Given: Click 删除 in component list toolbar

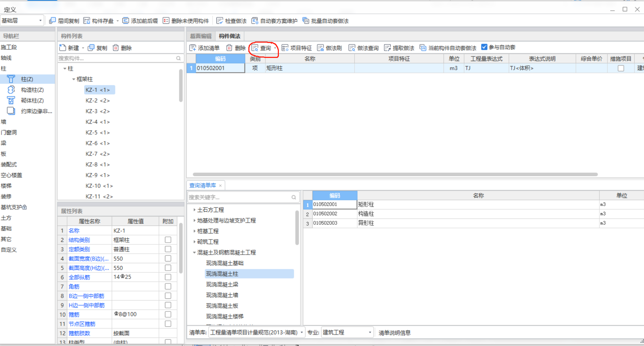Looking at the screenshot, I should coord(122,48).
